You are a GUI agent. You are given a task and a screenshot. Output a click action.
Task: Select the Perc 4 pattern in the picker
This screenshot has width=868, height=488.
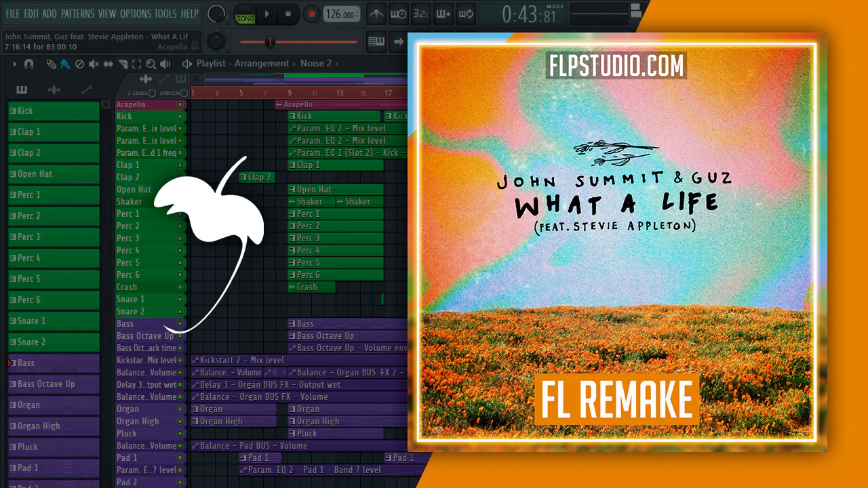point(54,258)
